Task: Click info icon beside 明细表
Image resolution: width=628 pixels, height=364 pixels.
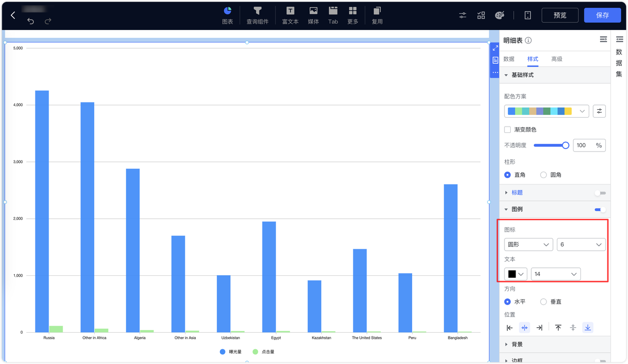Action: (528, 40)
